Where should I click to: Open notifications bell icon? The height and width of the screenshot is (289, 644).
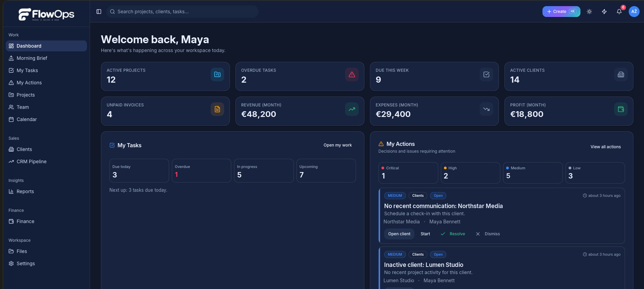tap(619, 12)
